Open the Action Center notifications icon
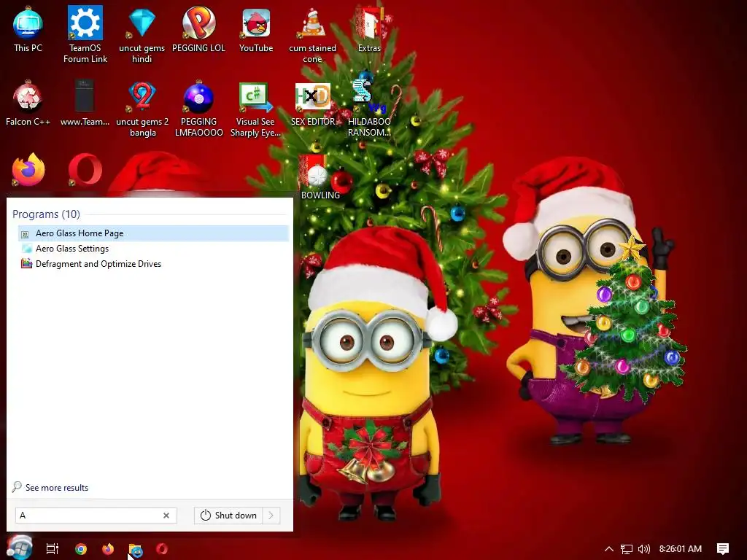The height and width of the screenshot is (560, 747). 723,549
